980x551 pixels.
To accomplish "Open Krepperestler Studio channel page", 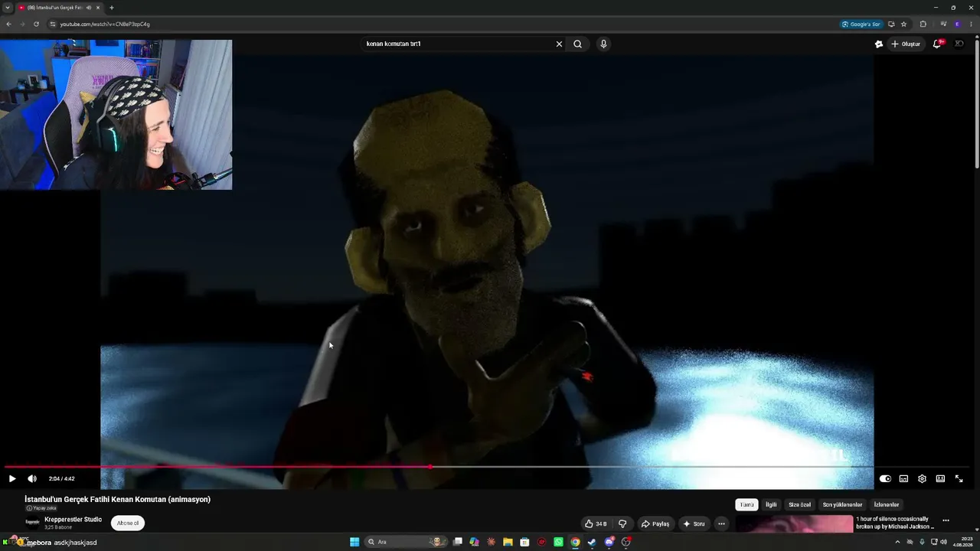I will 73,520.
